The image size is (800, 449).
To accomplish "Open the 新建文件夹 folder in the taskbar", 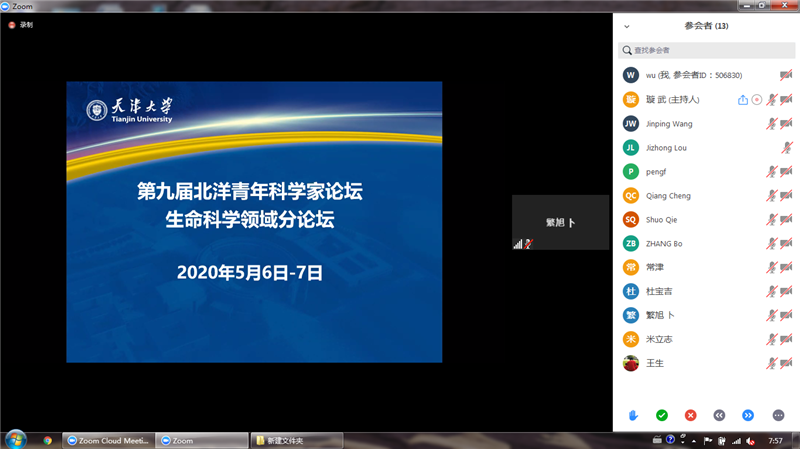I will [295, 440].
